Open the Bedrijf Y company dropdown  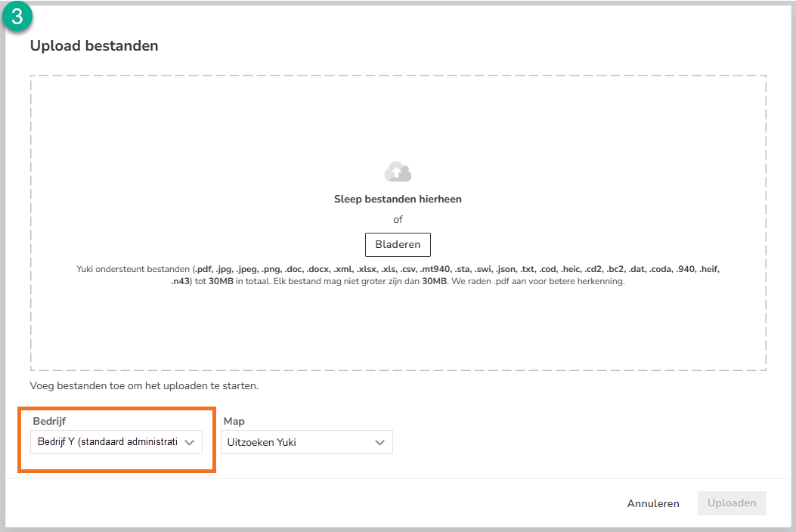tap(116, 442)
